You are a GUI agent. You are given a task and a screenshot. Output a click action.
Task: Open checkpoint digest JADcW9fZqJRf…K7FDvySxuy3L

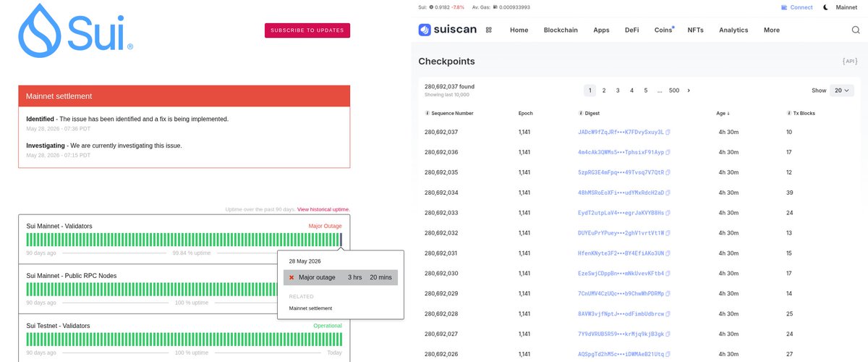tap(621, 132)
